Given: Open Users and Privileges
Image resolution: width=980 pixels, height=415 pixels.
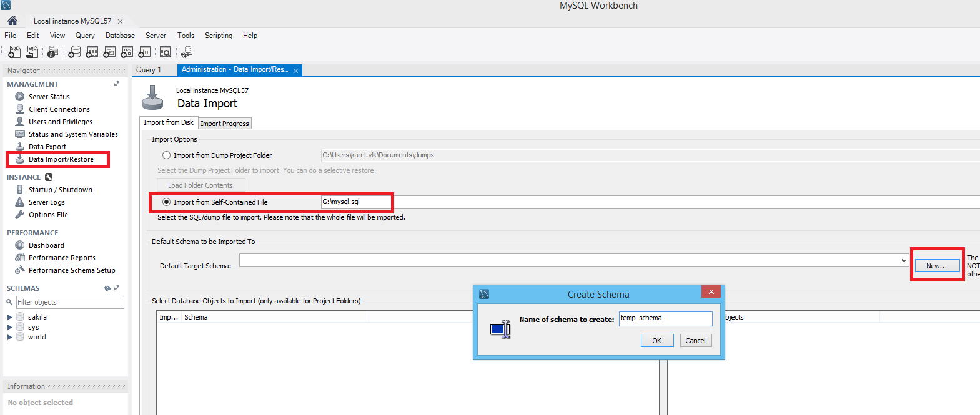Looking at the screenshot, I should pos(61,122).
